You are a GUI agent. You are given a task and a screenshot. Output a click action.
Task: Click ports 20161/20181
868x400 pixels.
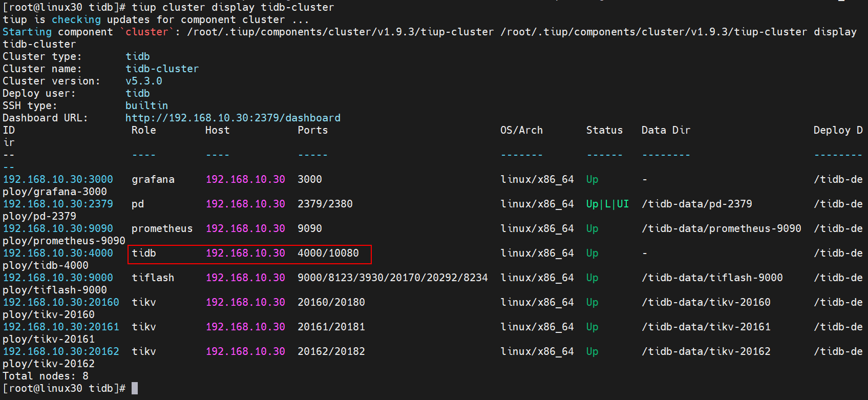click(331, 327)
